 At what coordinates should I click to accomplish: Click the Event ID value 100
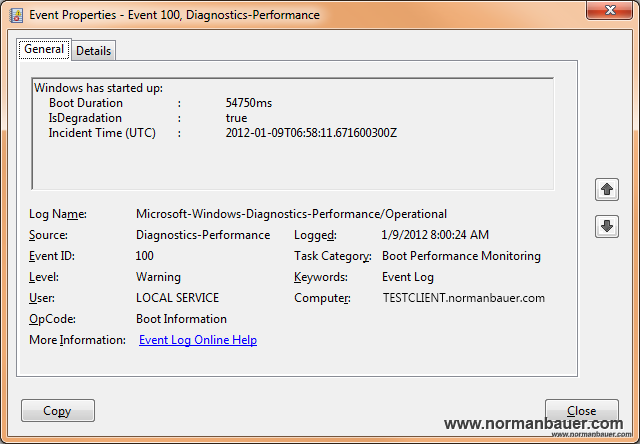click(x=144, y=256)
